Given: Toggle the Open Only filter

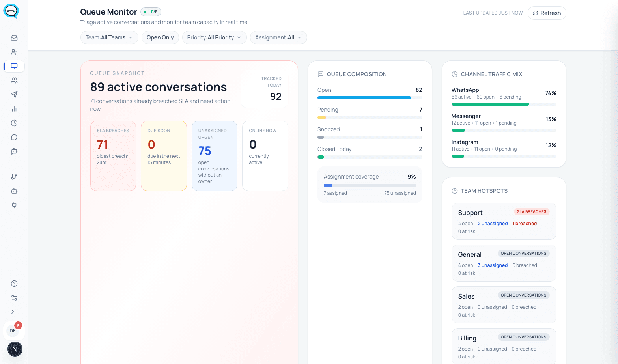Looking at the screenshot, I should point(160,37).
